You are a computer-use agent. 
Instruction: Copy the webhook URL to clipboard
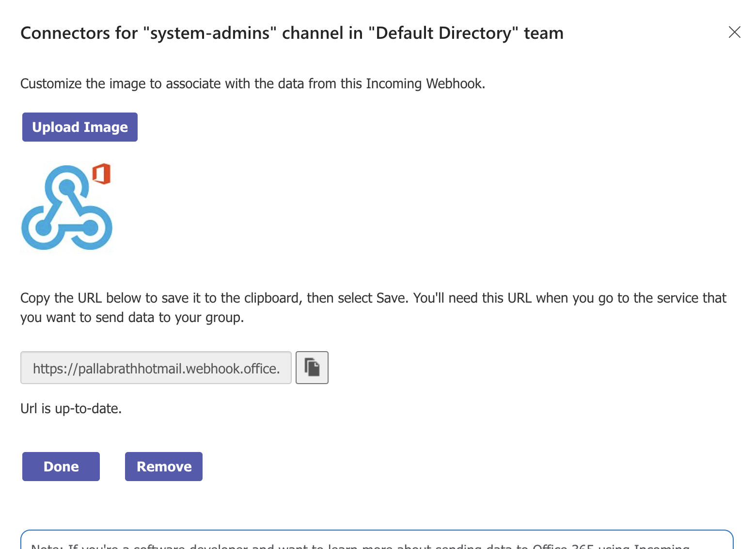(312, 368)
